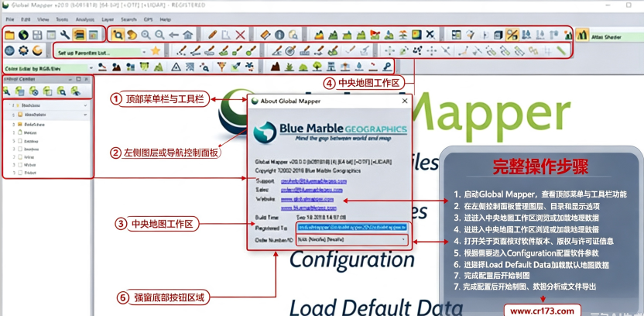
Task: Open the View menu
Action: click(x=43, y=19)
